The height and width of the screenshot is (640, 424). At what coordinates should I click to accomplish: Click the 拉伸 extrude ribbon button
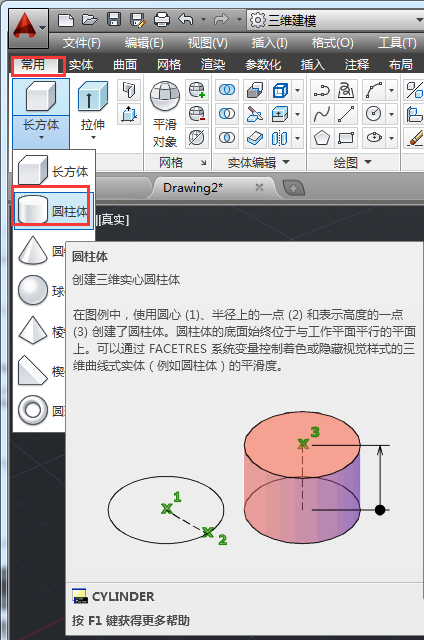(x=93, y=104)
